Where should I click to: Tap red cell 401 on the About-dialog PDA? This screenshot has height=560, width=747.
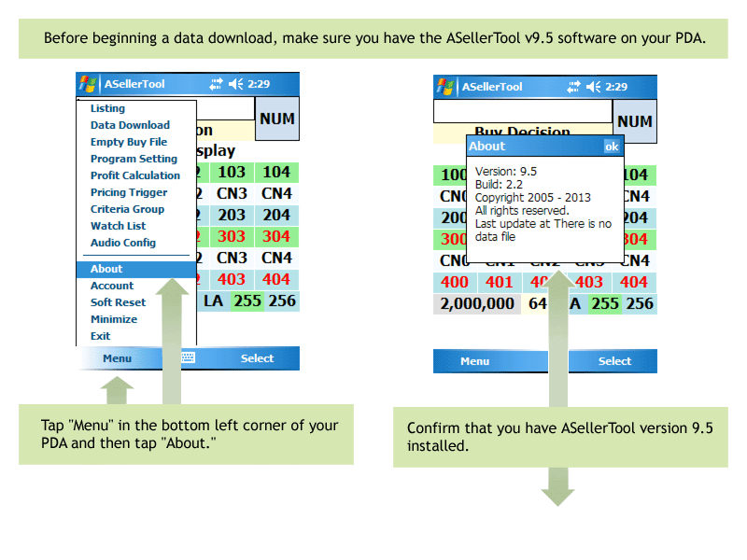click(500, 283)
